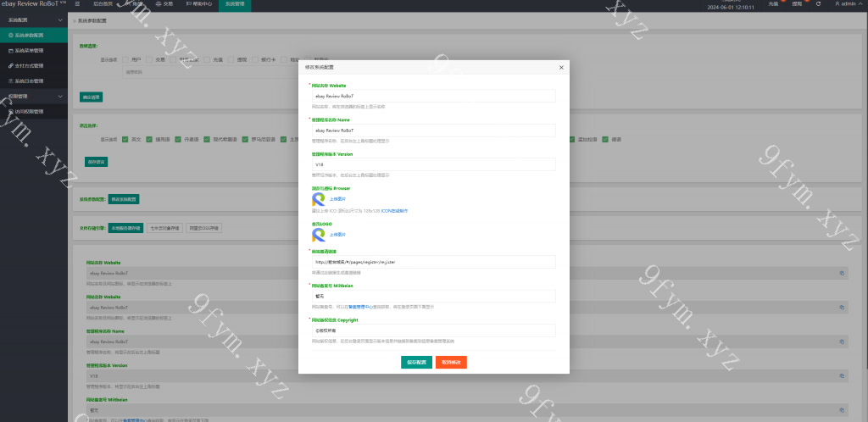Uncheck the 捷克语 language checkbox
This screenshot has height=422, width=868.
click(149, 139)
